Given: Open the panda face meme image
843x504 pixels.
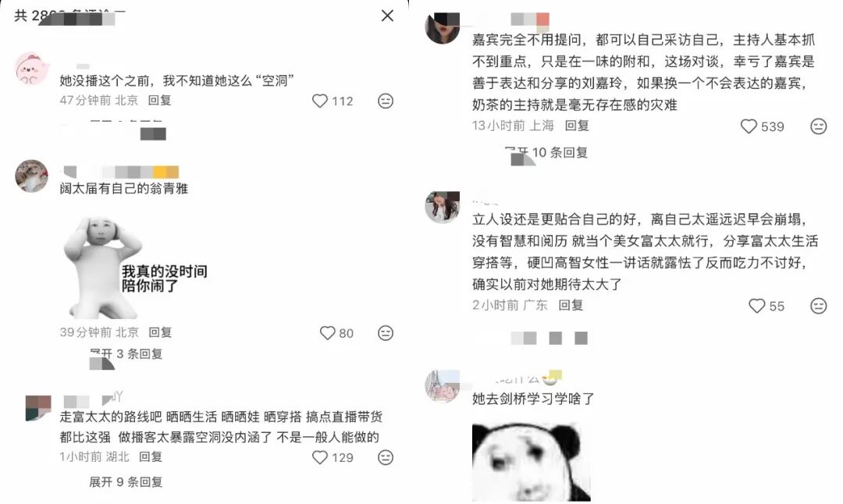Looking at the screenshot, I should pos(532,463).
